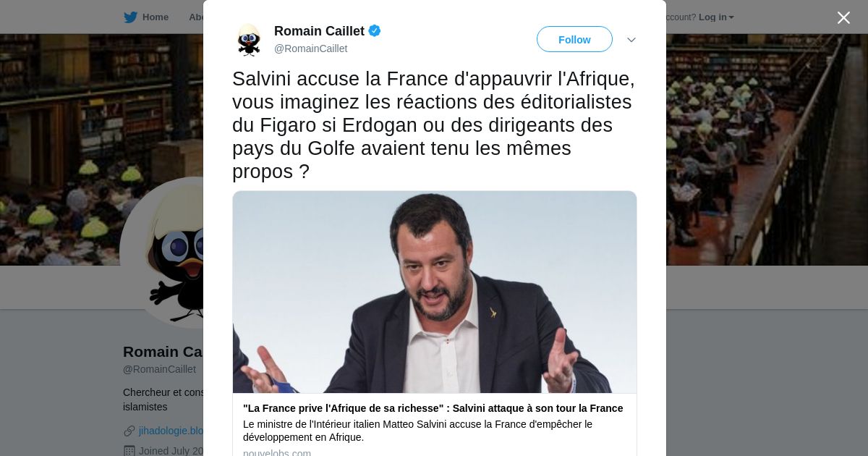Click the article description about Matteo Salvini
Image resolution: width=868 pixels, height=456 pixels.
pyautogui.click(x=417, y=431)
